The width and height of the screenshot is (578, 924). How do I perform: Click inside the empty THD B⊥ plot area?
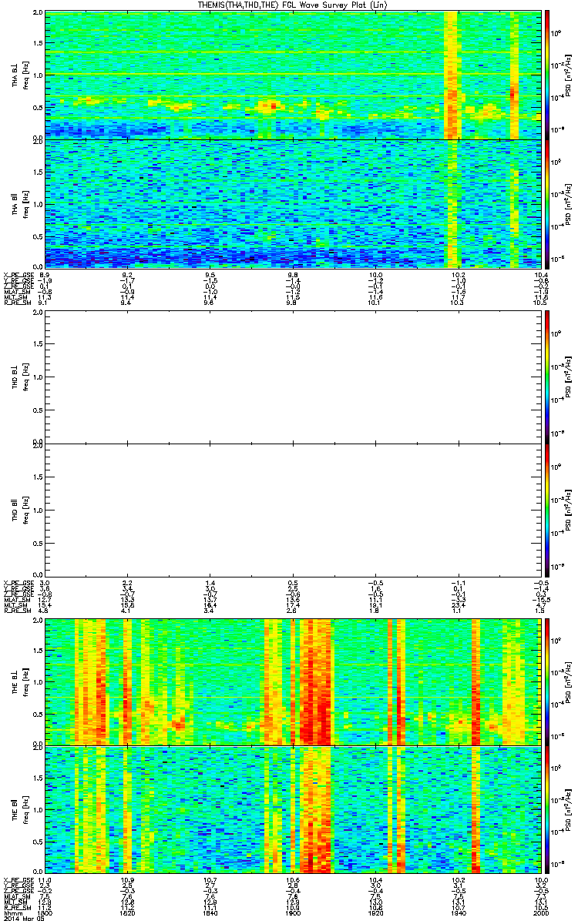pos(293,377)
